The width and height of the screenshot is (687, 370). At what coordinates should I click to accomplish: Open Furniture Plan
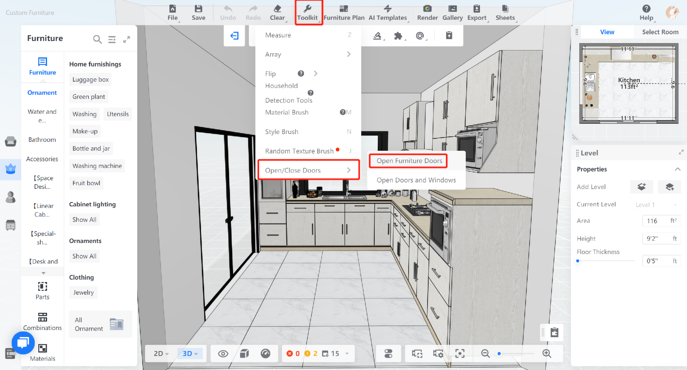click(x=344, y=13)
